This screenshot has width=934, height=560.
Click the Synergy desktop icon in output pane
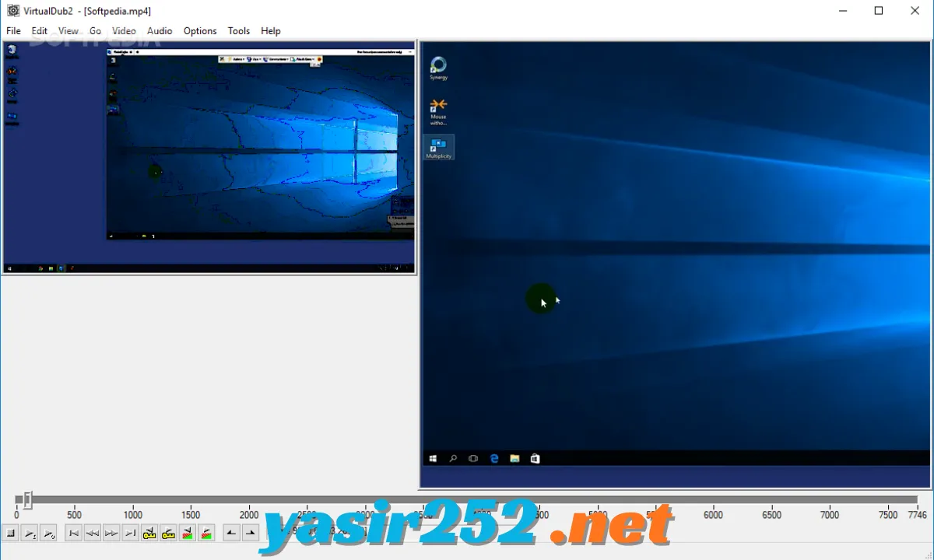coord(438,68)
